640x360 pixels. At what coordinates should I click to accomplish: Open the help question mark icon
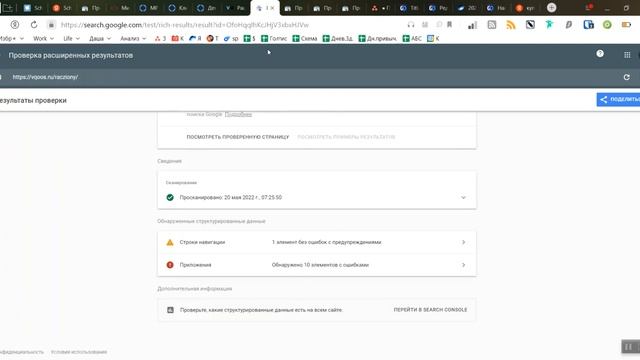[x=600, y=54]
